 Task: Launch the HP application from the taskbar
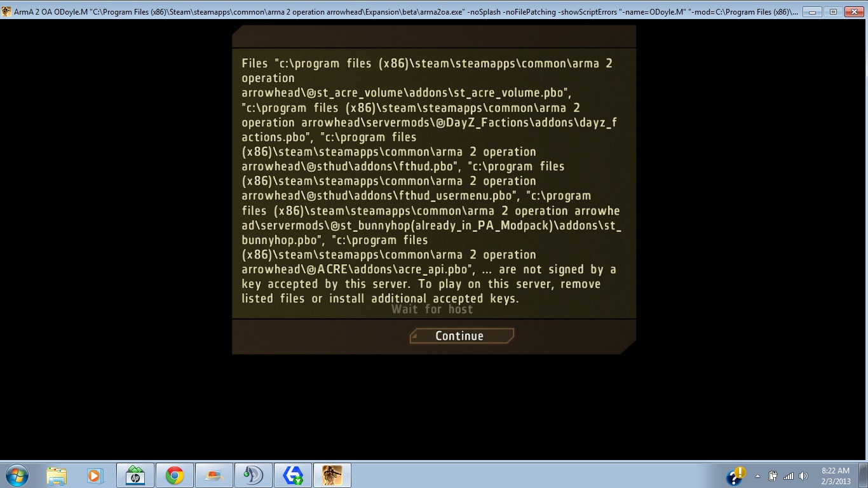tap(135, 475)
